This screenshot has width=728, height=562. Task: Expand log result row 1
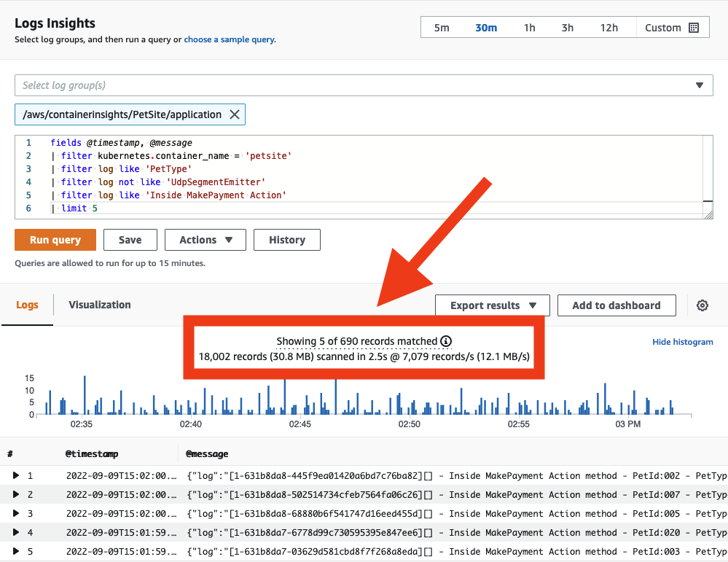pyautogui.click(x=16, y=475)
